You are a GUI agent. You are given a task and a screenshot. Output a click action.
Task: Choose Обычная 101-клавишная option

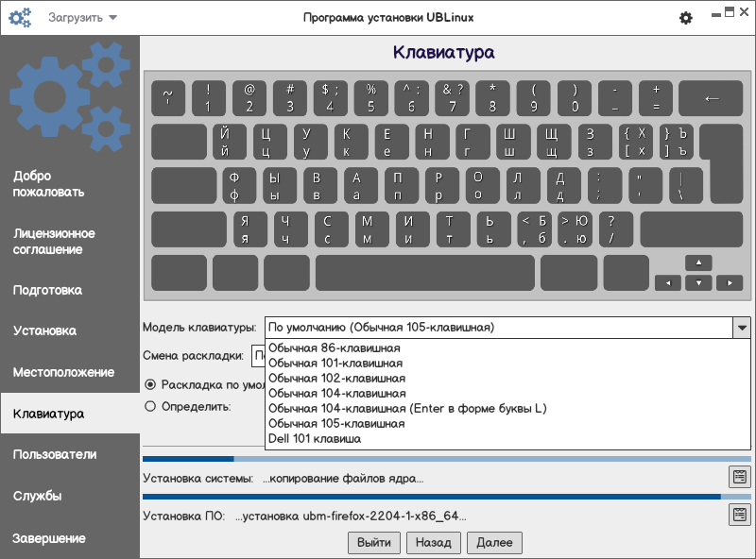point(507,363)
